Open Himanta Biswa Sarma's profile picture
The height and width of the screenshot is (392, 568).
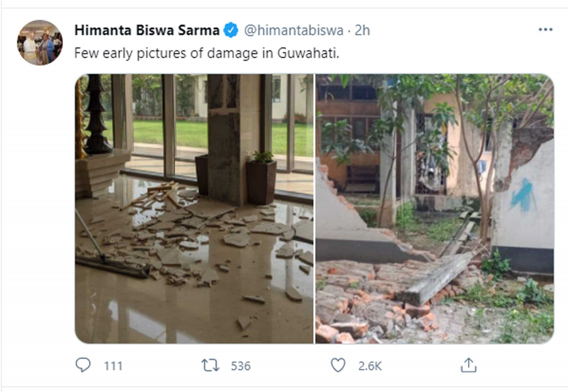pyautogui.click(x=40, y=43)
